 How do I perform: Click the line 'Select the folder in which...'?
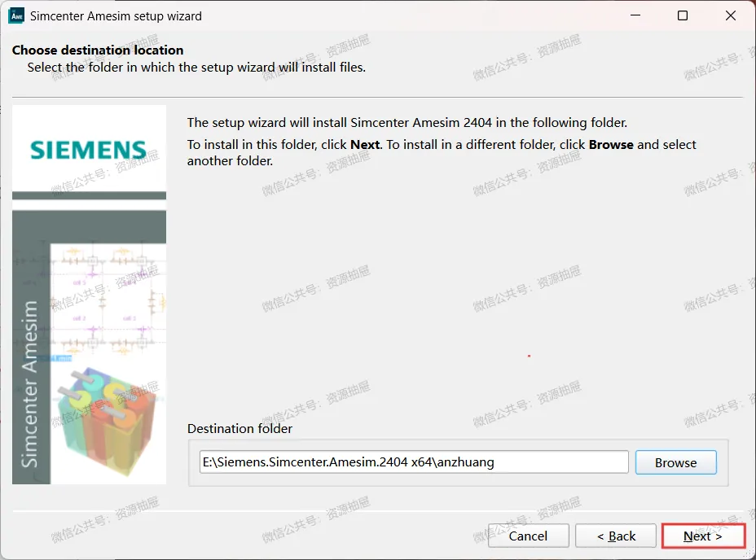click(196, 68)
